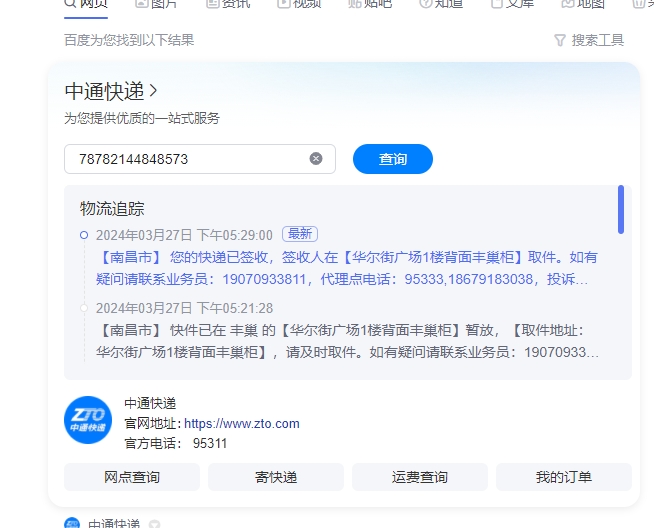
Task: Click the latest entry timeline circle marker
Action: coord(84,235)
